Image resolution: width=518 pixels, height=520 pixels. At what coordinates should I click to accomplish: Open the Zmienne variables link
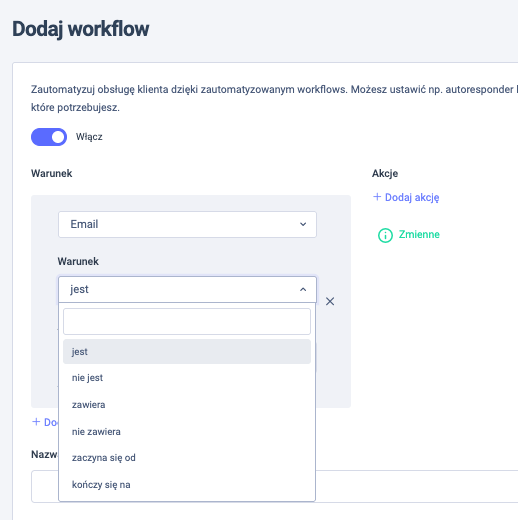(419, 235)
